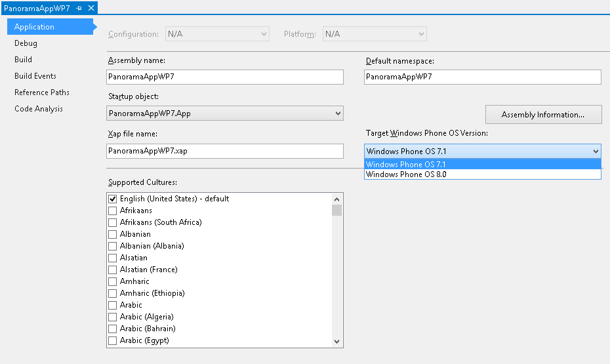Click the Assembly name text field
This screenshot has width=610, height=364.
pyautogui.click(x=224, y=77)
